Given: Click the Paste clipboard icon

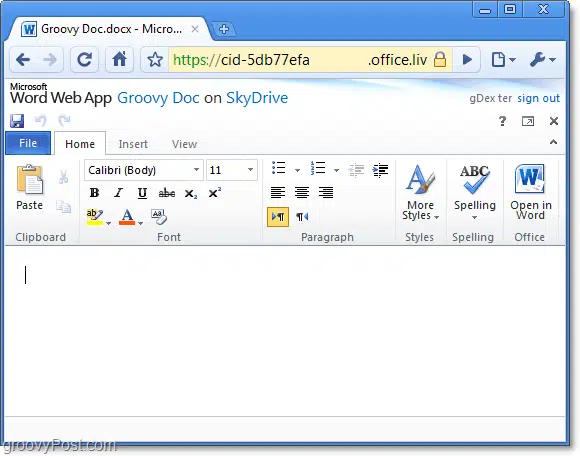Looking at the screenshot, I should (x=29, y=187).
